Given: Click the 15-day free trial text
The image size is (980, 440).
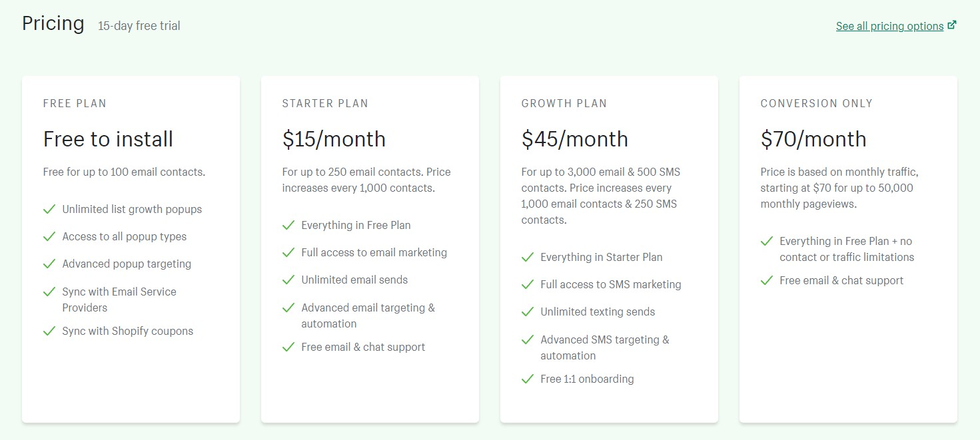Looking at the screenshot, I should point(139,26).
